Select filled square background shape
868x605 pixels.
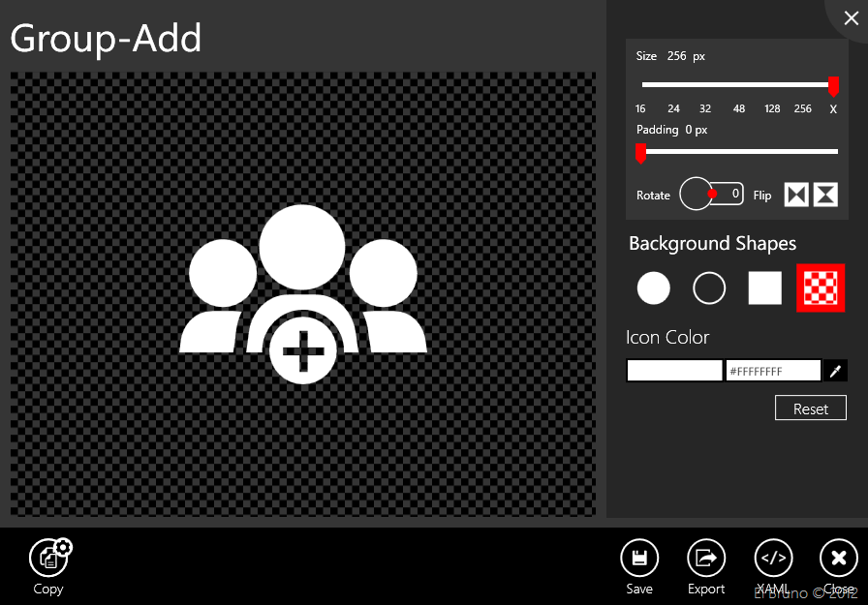tap(764, 288)
